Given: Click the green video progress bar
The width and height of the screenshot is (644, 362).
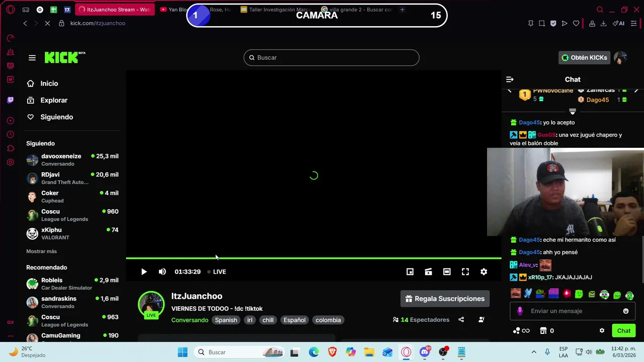Looking at the screenshot, I should (x=313, y=258).
